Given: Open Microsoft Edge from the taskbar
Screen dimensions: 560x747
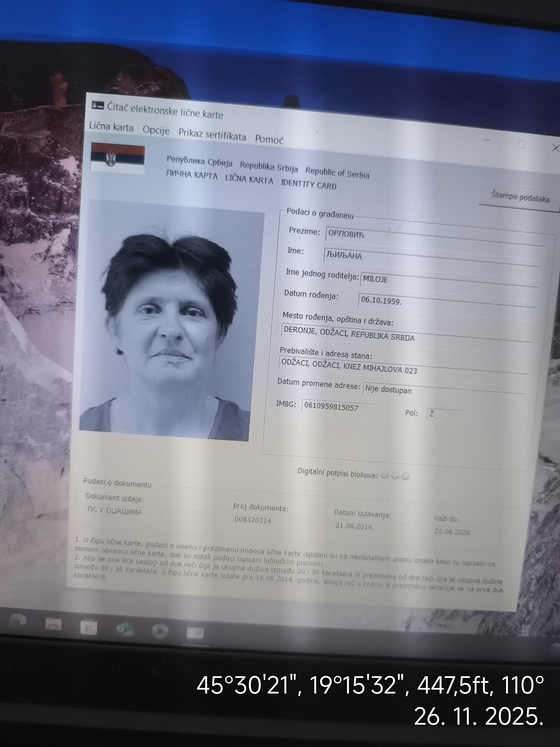Looking at the screenshot, I should pos(18,621).
